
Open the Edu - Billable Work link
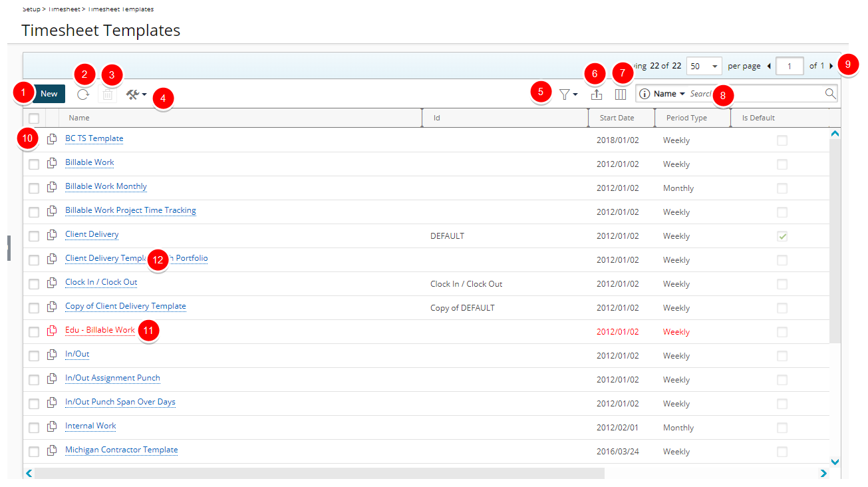pyautogui.click(x=100, y=330)
